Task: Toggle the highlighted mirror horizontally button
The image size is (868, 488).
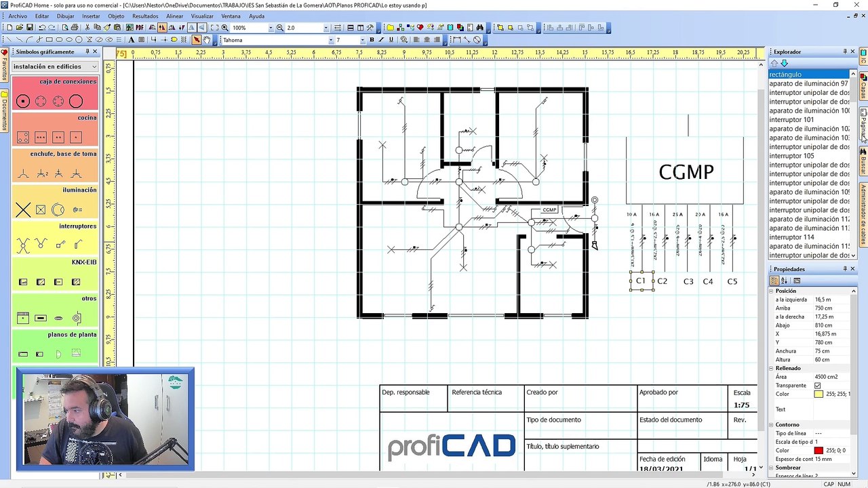Action: pos(162,28)
